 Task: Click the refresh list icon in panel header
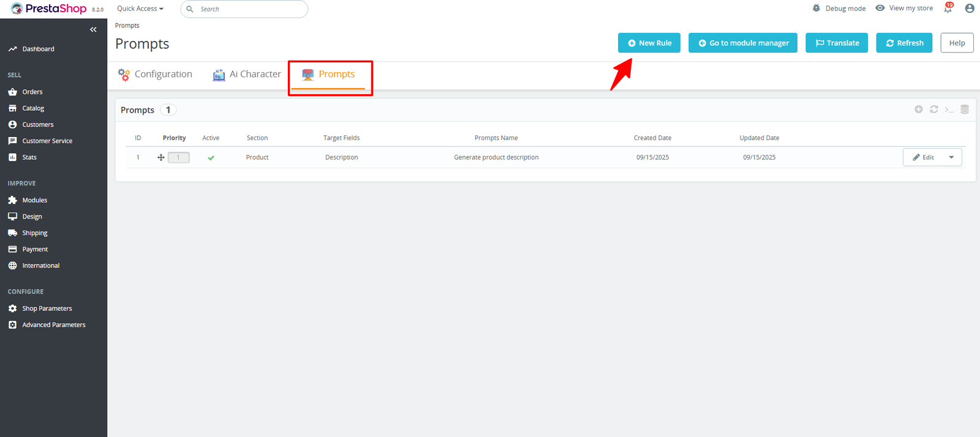tap(934, 110)
